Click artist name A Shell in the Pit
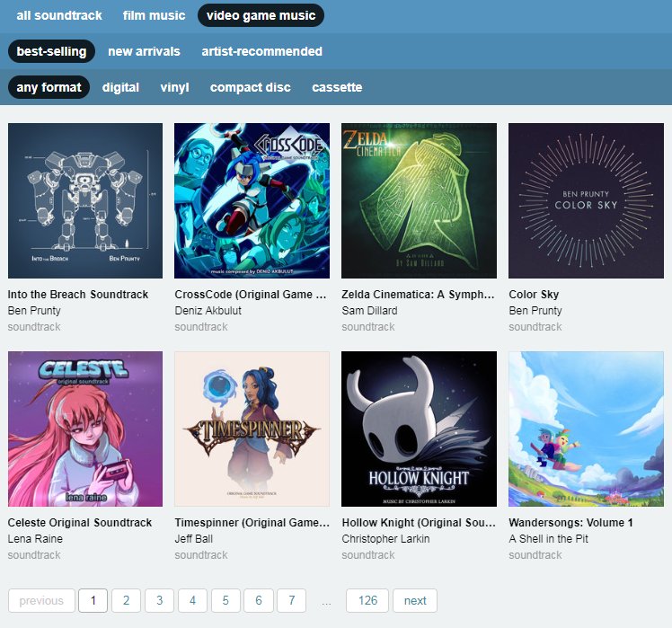This screenshot has height=628, width=672. point(548,539)
